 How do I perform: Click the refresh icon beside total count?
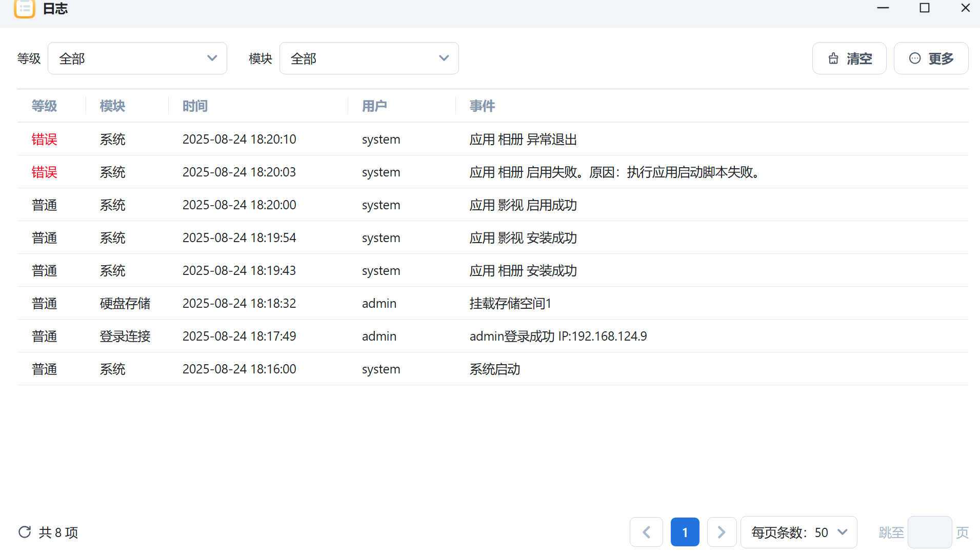[x=25, y=532]
